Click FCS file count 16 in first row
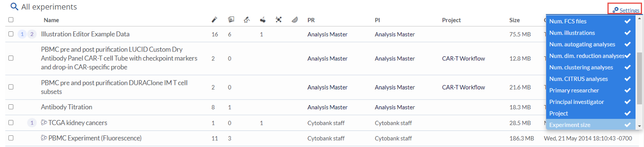 (x=215, y=34)
